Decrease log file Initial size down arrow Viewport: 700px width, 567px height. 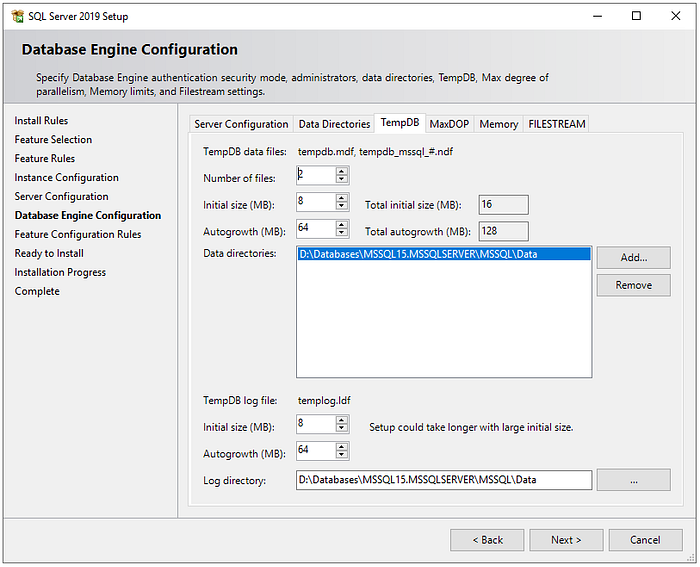(342, 428)
